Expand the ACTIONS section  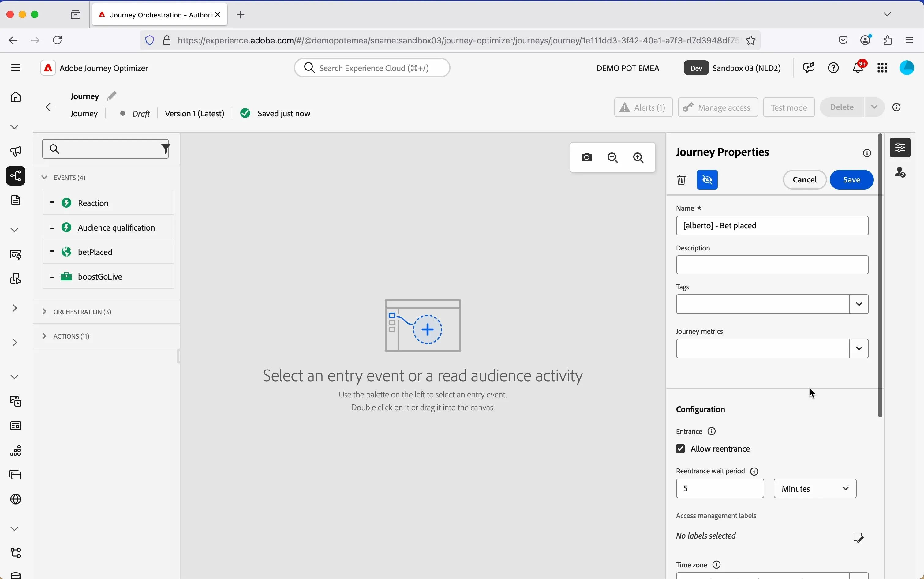coord(45,336)
